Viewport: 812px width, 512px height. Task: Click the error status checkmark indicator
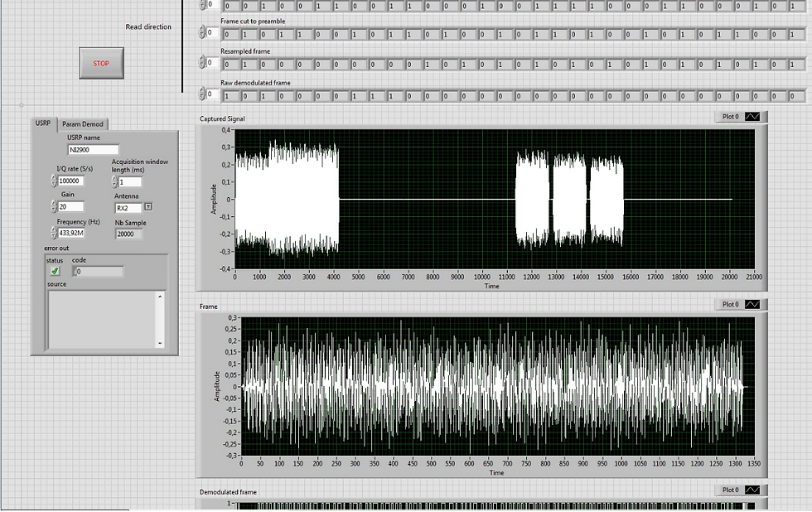point(55,271)
